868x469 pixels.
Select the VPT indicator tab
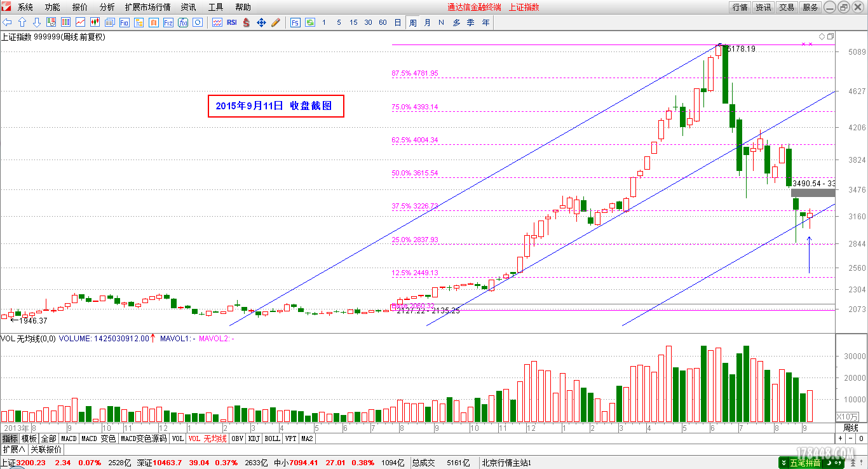290,438
